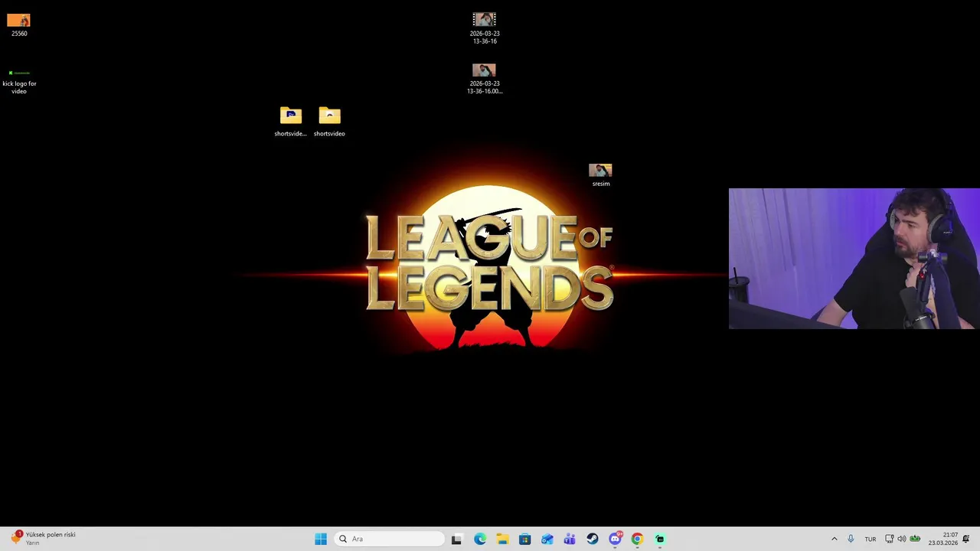Switch to Google Chrome in the taskbar

click(637, 539)
